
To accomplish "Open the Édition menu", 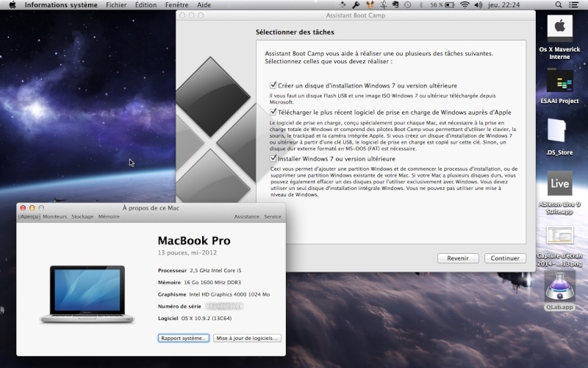I will [146, 5].
